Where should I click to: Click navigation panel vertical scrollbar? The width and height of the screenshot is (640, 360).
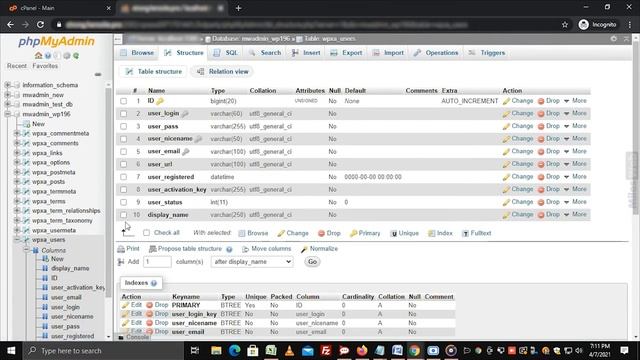pos(108,192)
